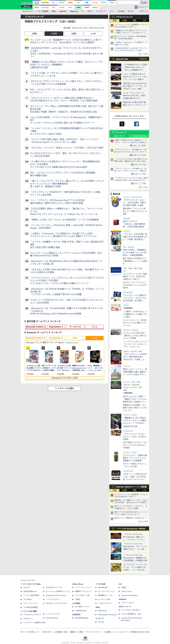Click Amazonランキングをもっと見る button
The image size is (170, 644).
64,378
